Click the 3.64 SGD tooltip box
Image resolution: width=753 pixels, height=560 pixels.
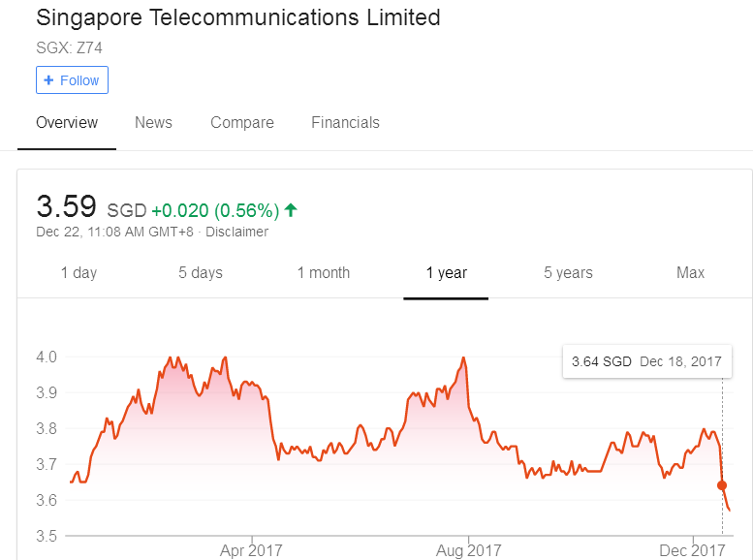646,361
